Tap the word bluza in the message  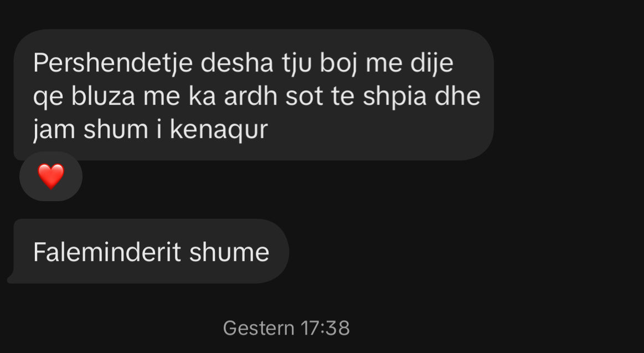click(x=103, y=96)
